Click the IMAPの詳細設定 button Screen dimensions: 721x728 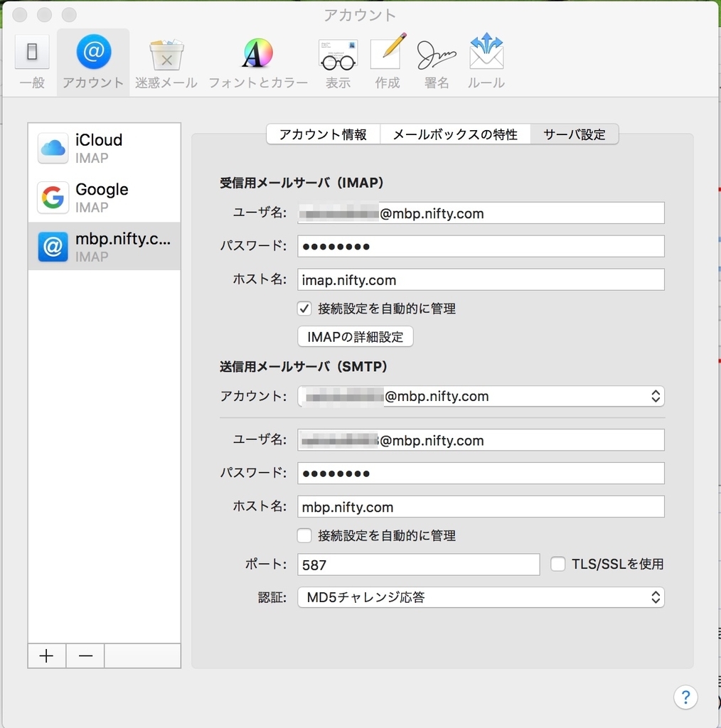(355, 336)
